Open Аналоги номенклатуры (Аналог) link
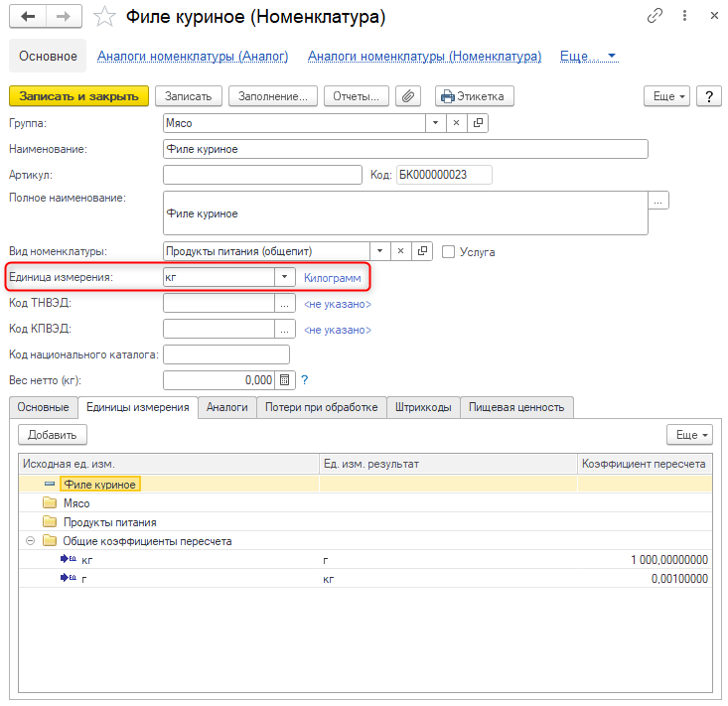Screen dimensions: 728x706 (193, 57)
